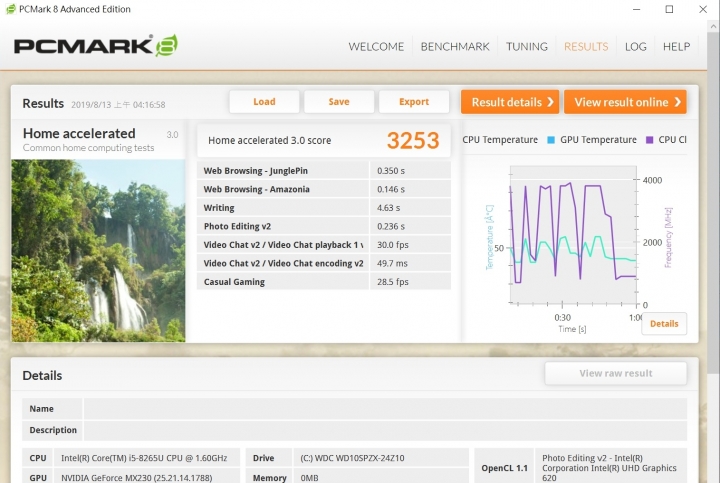Click the PCMark 8 logo
Screen dimensions: 720x483
(x=96, y=45)
